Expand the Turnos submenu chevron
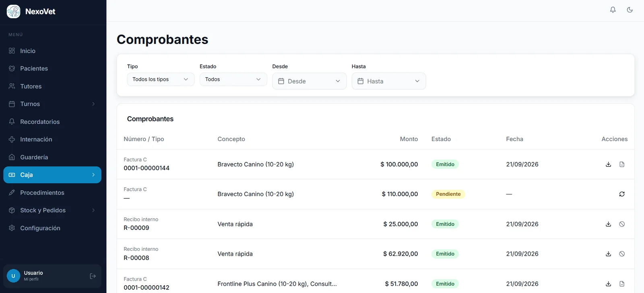 pos(93,104)
